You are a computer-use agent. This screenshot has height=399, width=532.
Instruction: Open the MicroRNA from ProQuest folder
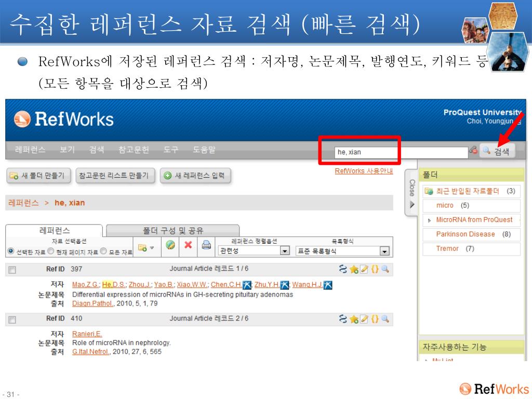coord(474,220)
